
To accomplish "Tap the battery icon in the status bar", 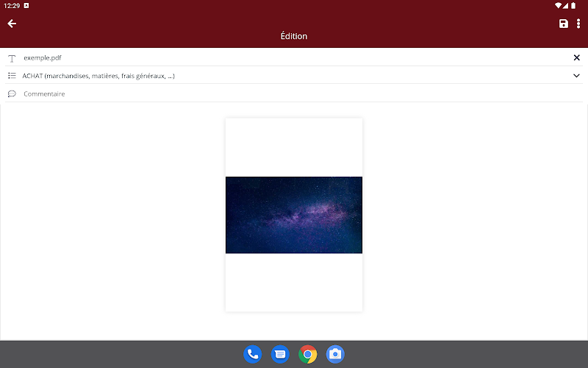I will point(573,6).
